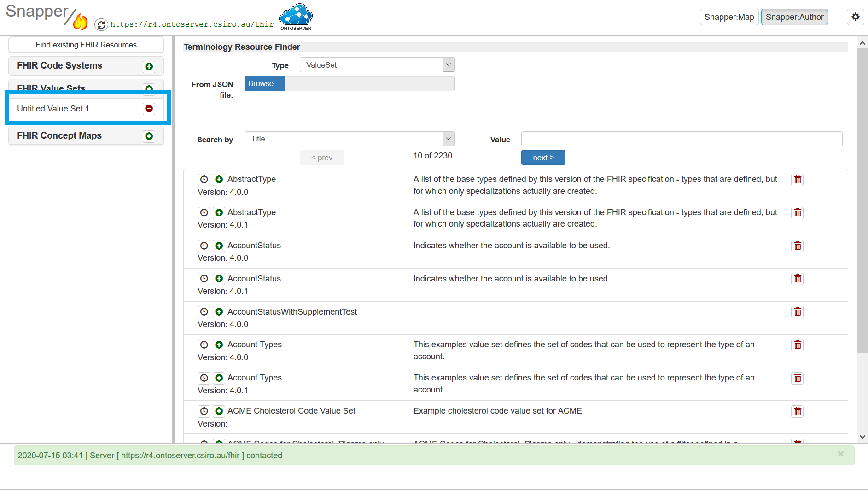868x503 pixels.
Task: Show history of Account Types version 4.0.0
Action: tap(204, 345)
